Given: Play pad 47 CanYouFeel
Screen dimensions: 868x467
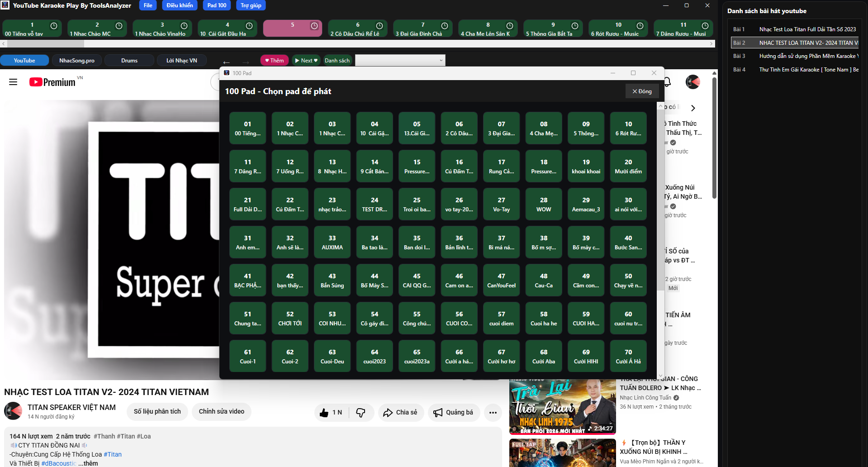Looking at the screenshot, I should click(x=501, y=280).
